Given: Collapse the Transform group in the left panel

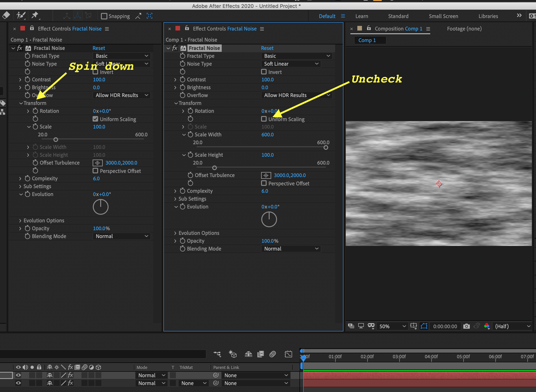Looking at the screenshot, I should pyautogui.click(x=21, y=103).
